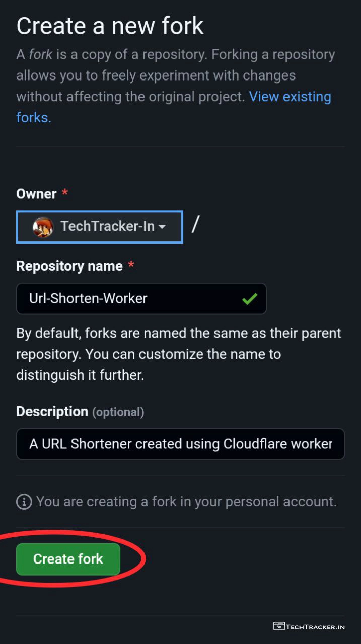Click the Create a new fork heading
361x644 pixels.
110,26
